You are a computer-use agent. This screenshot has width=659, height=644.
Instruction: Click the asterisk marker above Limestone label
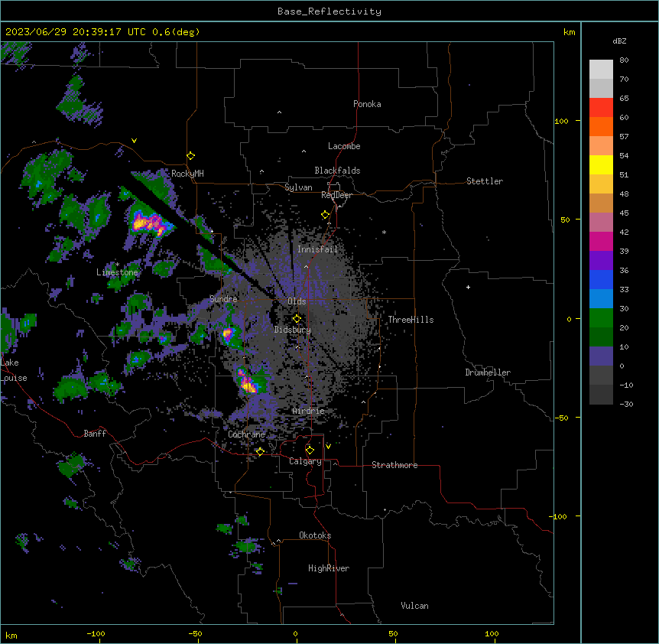(117, 265)
